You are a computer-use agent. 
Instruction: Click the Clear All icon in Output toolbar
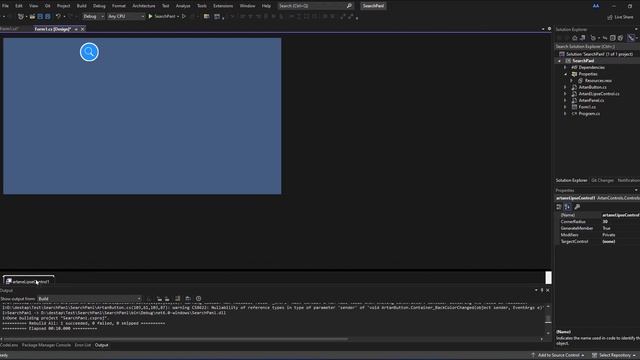pyautogui.click(x=178, y=299)
